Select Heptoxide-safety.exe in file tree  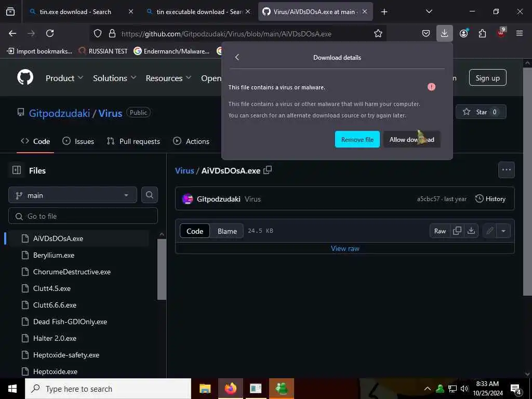pyautogui.click(x=66, y=355)
